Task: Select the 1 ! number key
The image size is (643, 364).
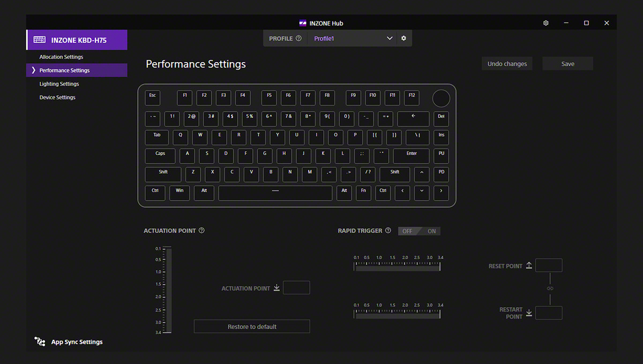Action: (x=172, y=119)
